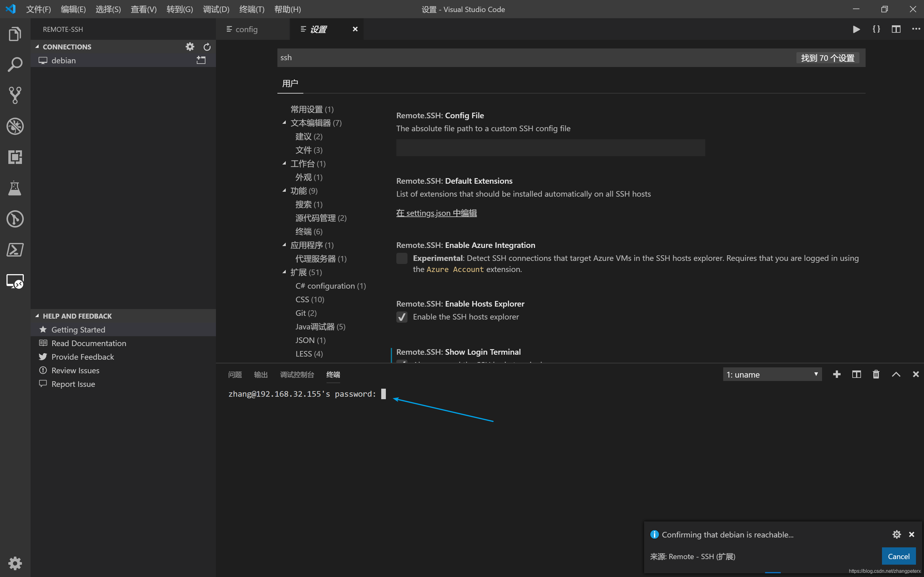Viewport: 924px width, 577px height.
Task: Kill the terminal with trash icon
Action: click(876, 374)
